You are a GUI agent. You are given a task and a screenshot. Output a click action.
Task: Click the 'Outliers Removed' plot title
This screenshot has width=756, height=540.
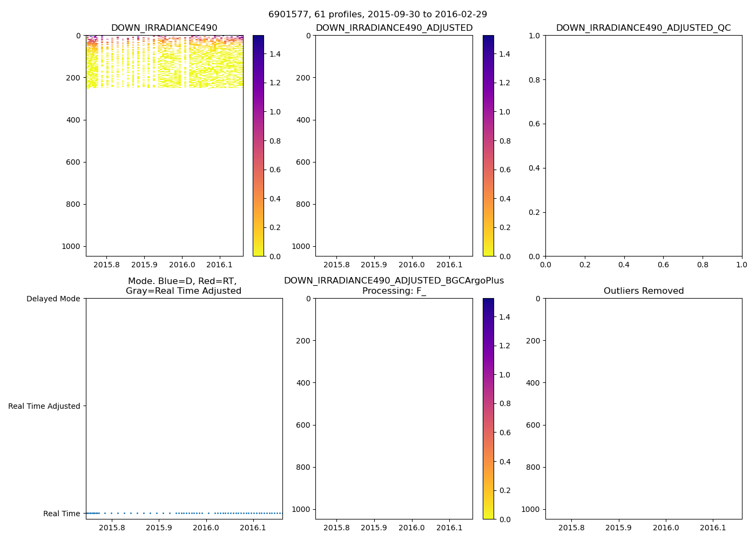(643, 291)
